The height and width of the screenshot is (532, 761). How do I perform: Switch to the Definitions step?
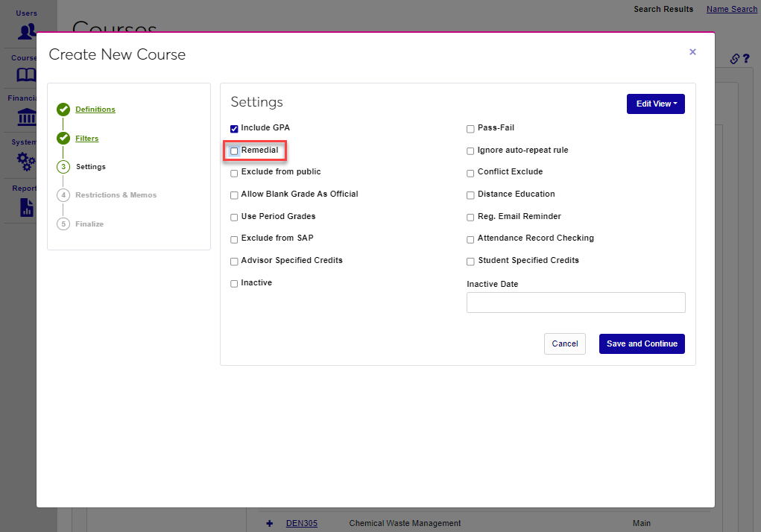(x=95, y=109)
